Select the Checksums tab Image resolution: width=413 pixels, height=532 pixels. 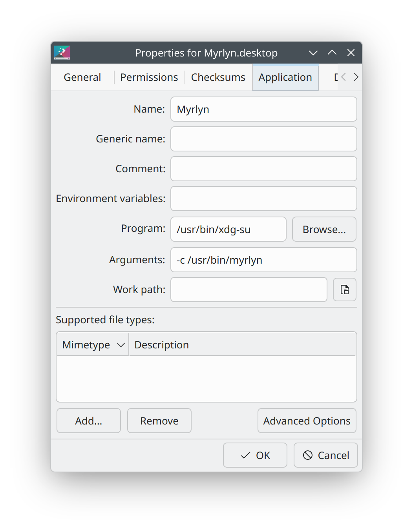click(218, 77)
